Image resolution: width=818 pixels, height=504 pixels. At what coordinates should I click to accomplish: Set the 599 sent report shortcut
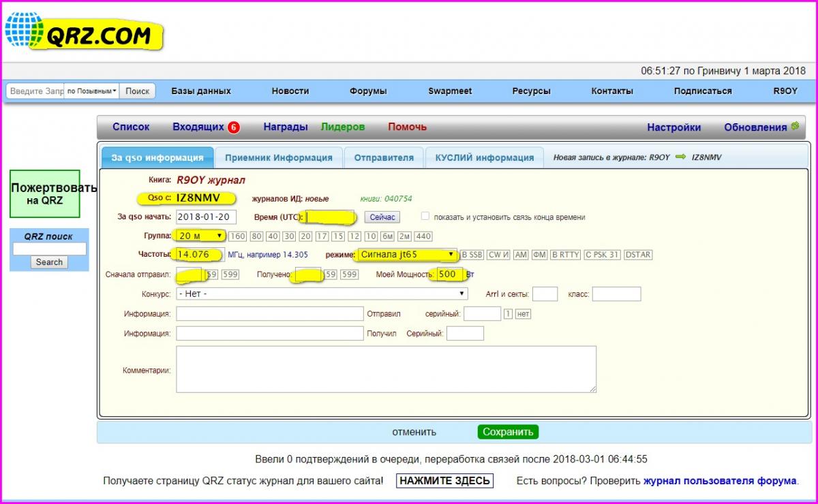(230, 274)
